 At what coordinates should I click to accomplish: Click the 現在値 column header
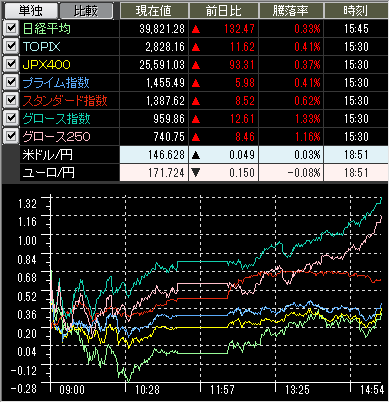click(154, 11)
